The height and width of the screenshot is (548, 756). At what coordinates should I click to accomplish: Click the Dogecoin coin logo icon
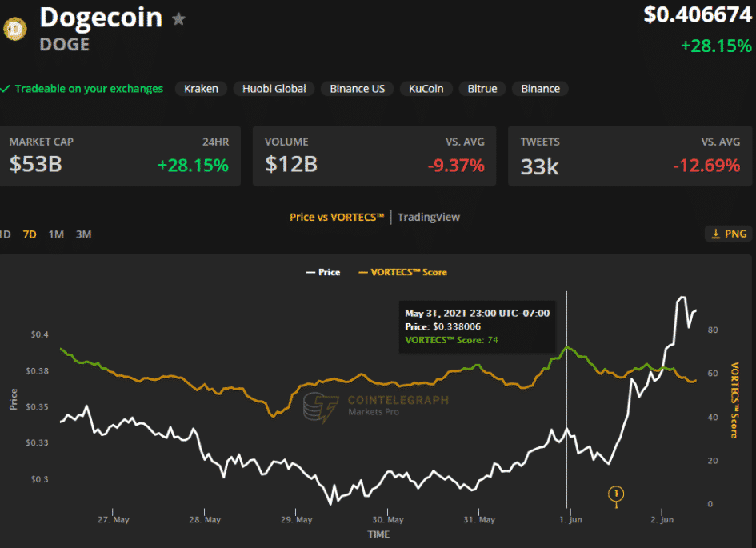pos(15,29)
